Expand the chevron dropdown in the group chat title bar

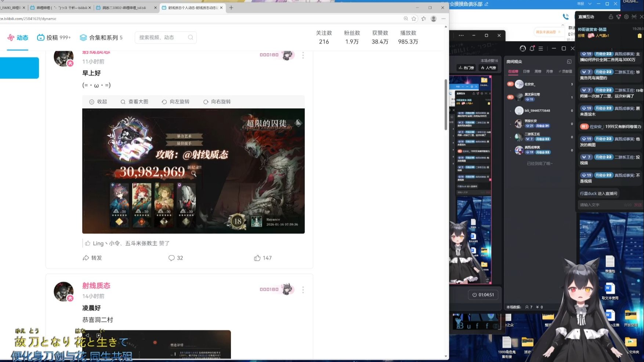tap(590, 4)
